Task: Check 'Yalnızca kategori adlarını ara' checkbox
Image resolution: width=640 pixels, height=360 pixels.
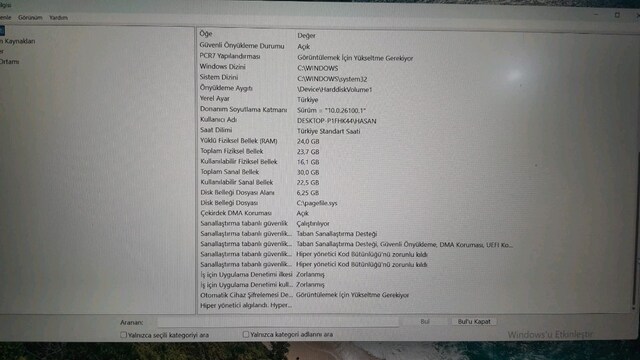Action: tap(246, 334)
